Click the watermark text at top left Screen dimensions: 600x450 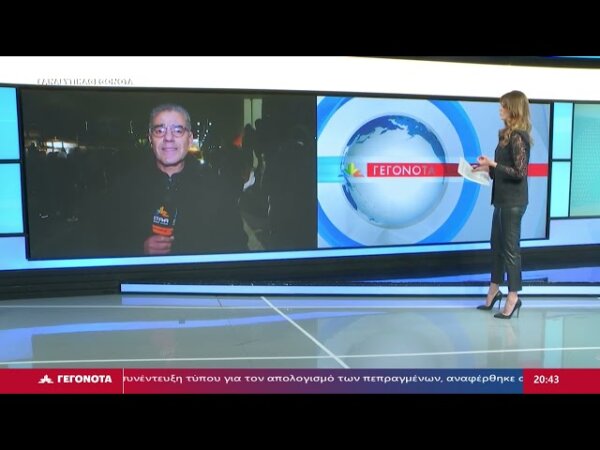pos(84,82)
